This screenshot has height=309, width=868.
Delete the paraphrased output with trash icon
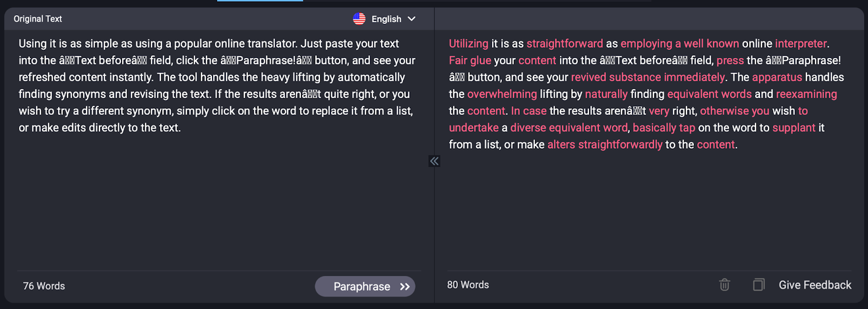point(724,285)
